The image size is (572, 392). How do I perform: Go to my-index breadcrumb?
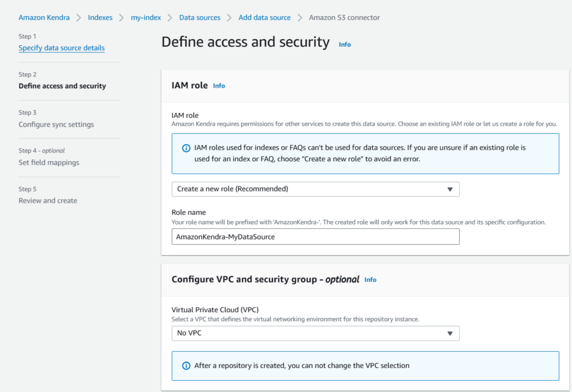tap(146, 17)
